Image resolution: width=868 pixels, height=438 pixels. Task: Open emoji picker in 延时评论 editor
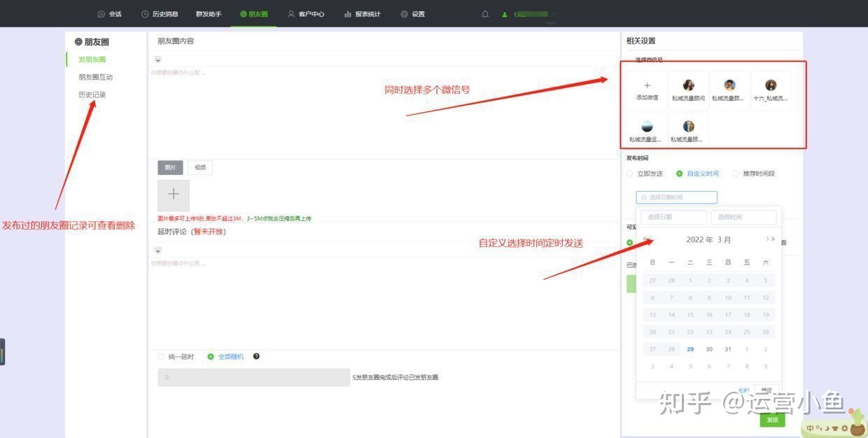157,250
